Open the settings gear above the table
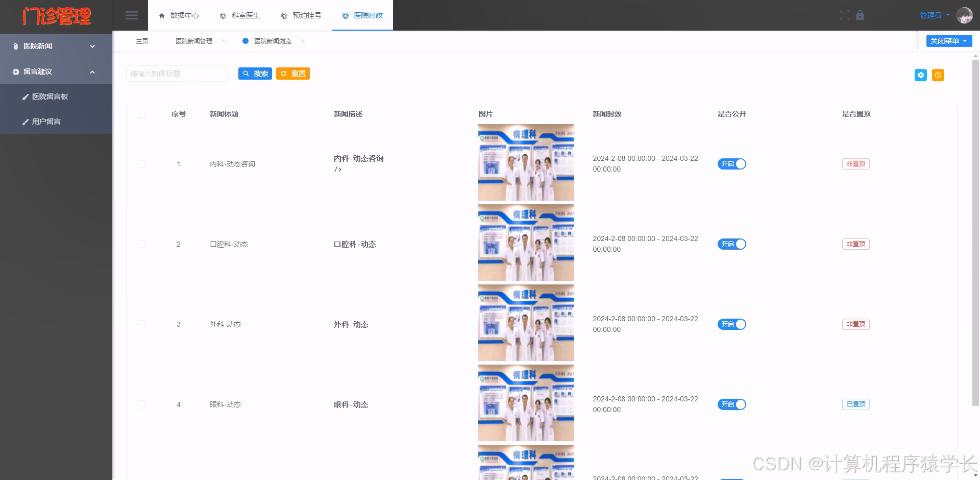Screen dimensions: 980x480 pos(920,75)
